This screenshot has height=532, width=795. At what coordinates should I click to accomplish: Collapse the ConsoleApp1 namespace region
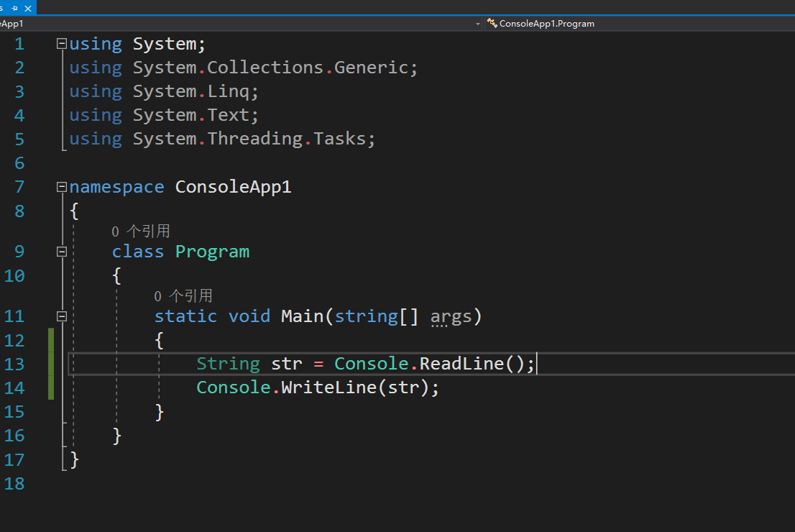pyautogui.click(x=61, y=186)
